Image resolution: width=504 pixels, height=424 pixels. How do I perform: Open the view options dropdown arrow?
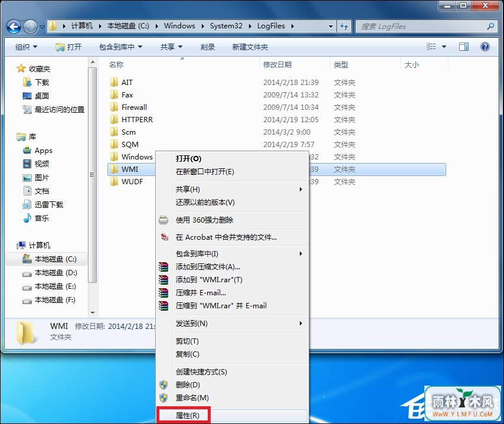pos(444,47)
